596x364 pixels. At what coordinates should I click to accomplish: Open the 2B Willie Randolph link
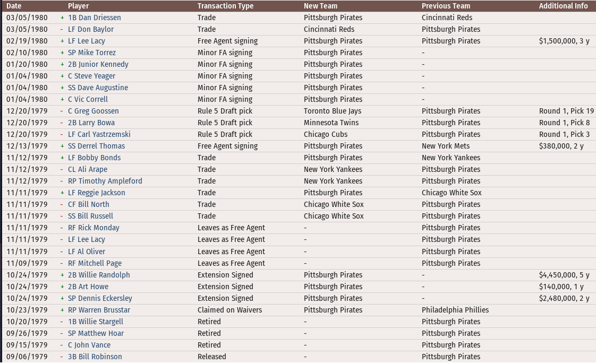pos(99,275)
